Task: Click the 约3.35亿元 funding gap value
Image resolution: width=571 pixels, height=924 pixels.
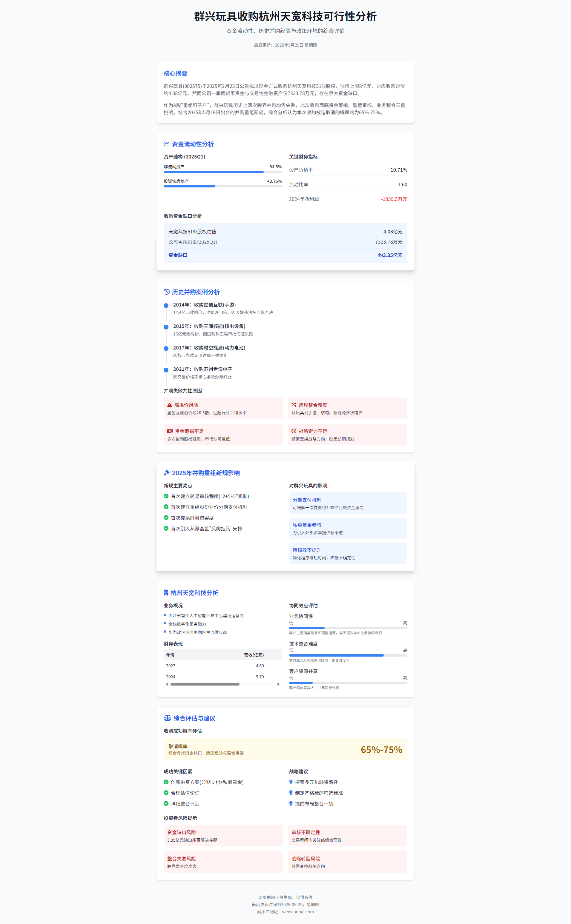Action: coord(390,255)
